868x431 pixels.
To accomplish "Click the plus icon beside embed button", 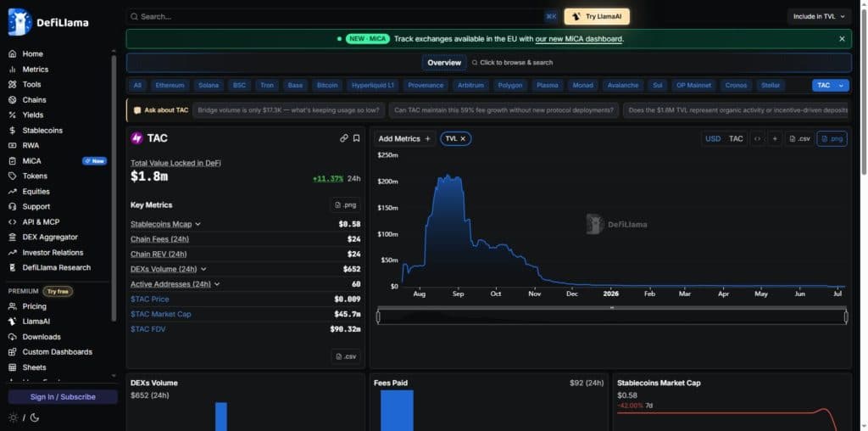I will coord(775,138).
